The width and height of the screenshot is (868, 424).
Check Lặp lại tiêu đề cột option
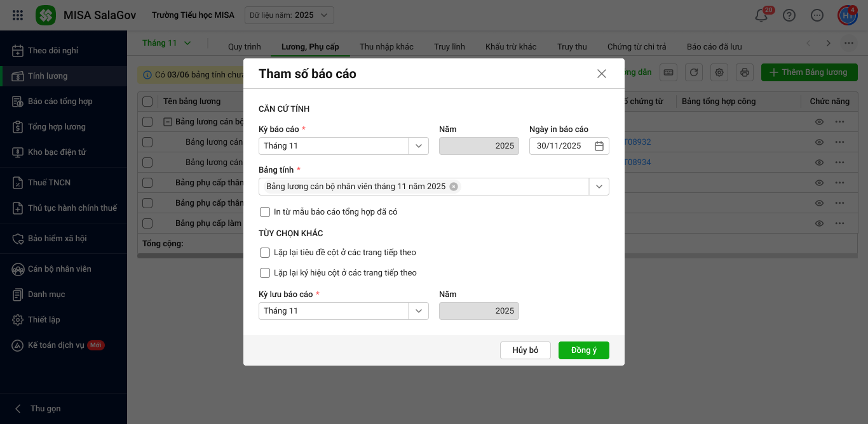tap(265, 253)
